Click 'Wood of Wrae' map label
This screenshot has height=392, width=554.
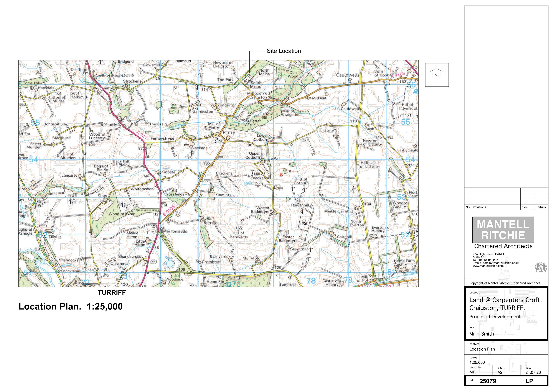coord(122,214)
